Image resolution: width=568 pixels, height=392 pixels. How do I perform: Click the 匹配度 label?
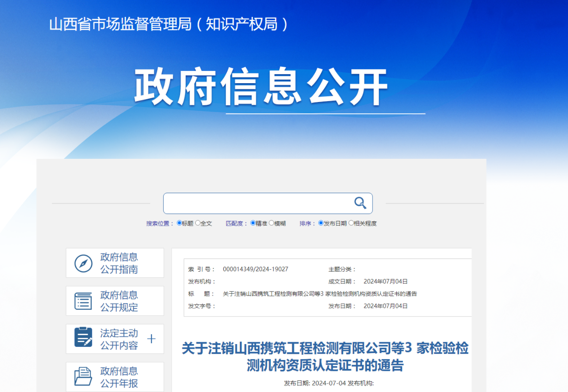pyautogui.click(x=237, y=224)
